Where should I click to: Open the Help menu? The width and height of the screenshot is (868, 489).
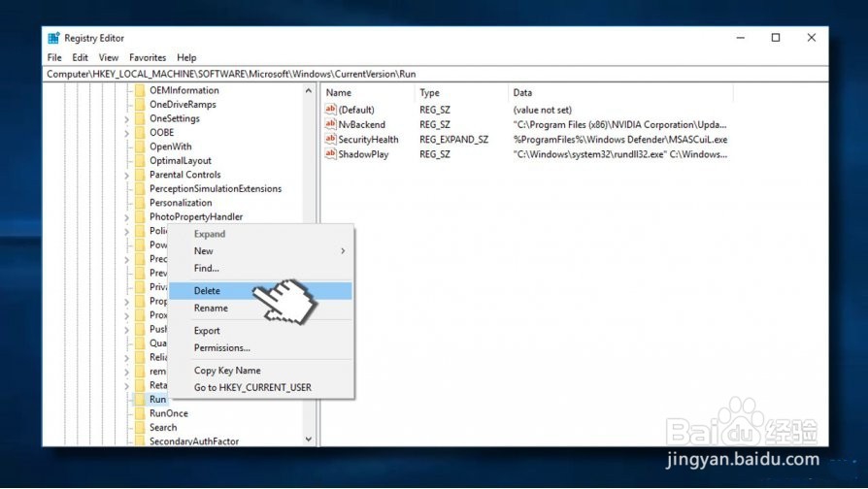[186, 57]
